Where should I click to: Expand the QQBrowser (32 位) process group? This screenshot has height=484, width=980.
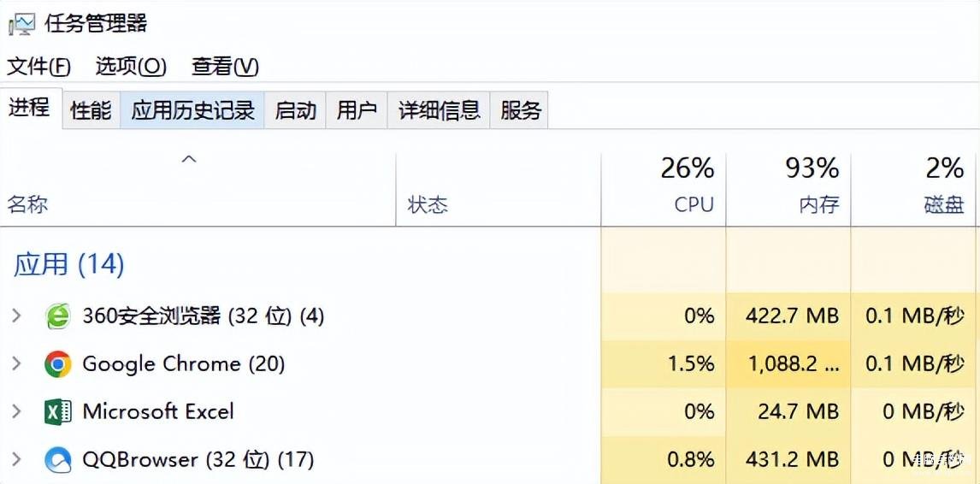pyautogui.click(x=17, y=459)
